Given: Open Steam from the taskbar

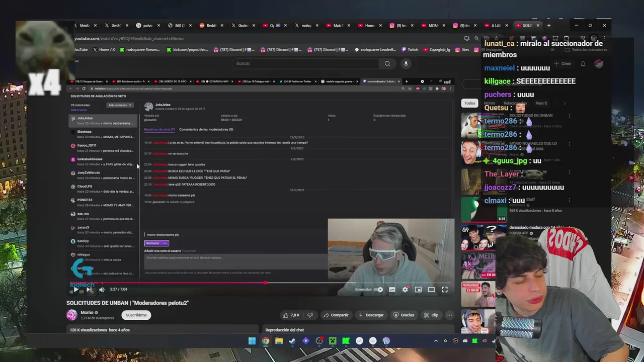Looking at the screenshot, I should 292,341.
